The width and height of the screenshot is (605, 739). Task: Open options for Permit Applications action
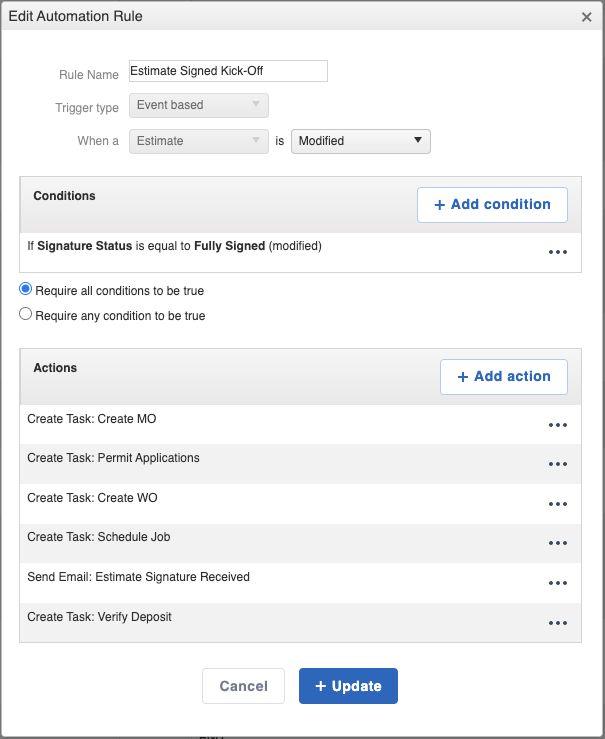click(558, 464)
